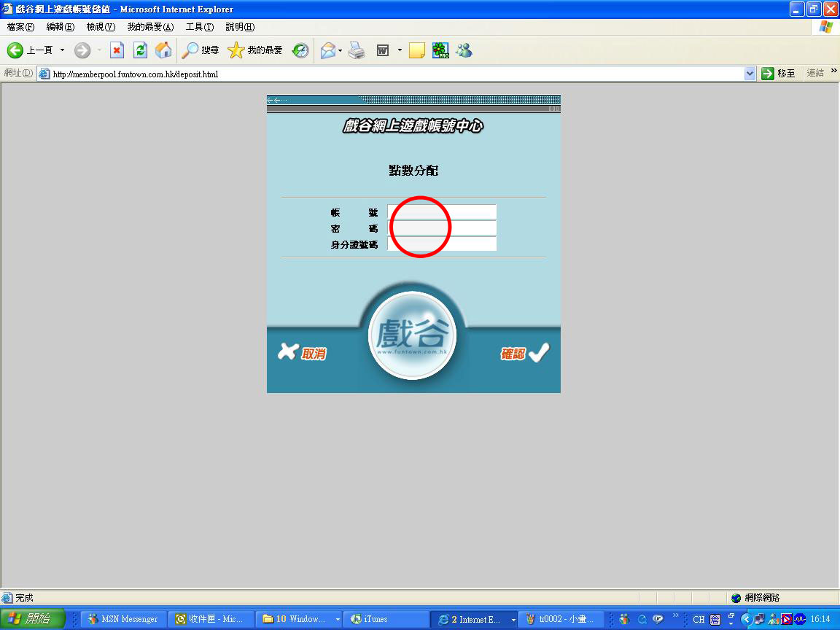840x630 pixels.
Task: Click MSN Messenger quick launch icon
Action: coord(624,619)
